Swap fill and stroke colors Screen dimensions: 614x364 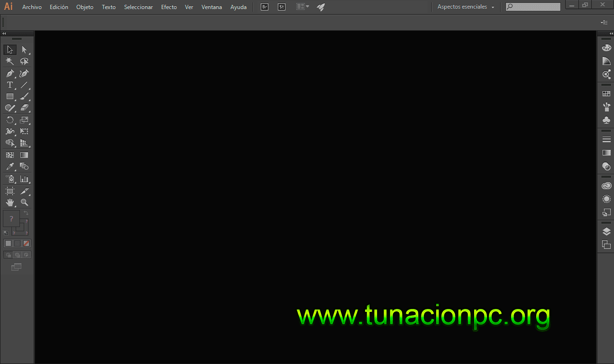coord(27,214)
